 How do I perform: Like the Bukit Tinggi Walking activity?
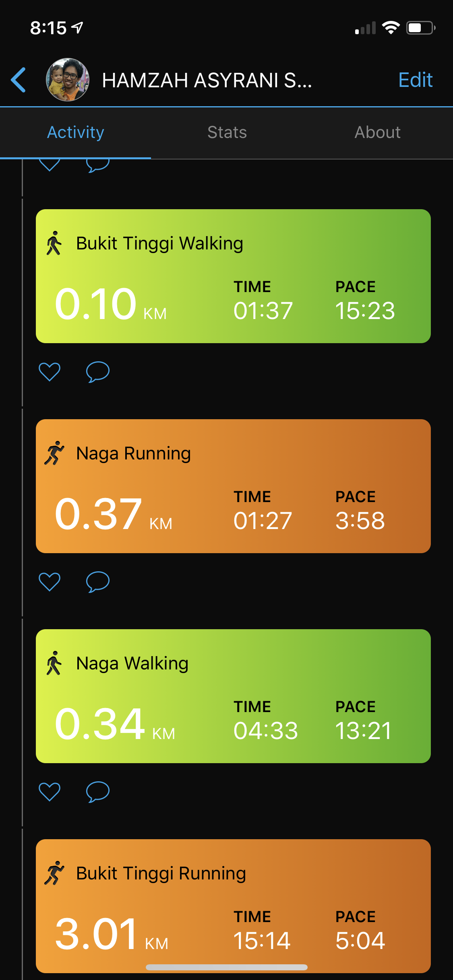[x=50, y=371]
